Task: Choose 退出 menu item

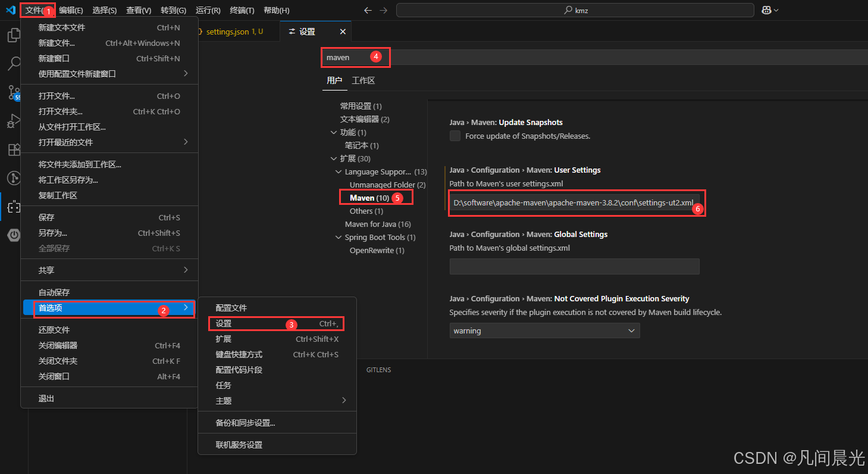Action: click(x=109, y=398)
